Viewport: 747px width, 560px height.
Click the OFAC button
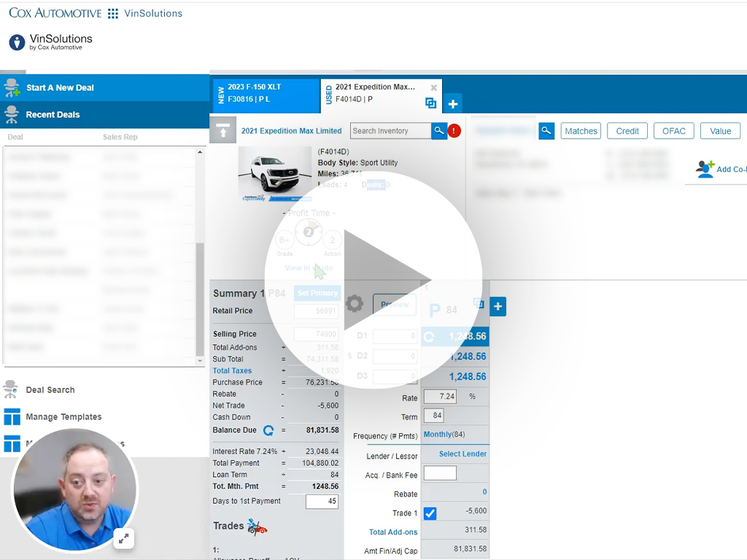tap(673, 131)
